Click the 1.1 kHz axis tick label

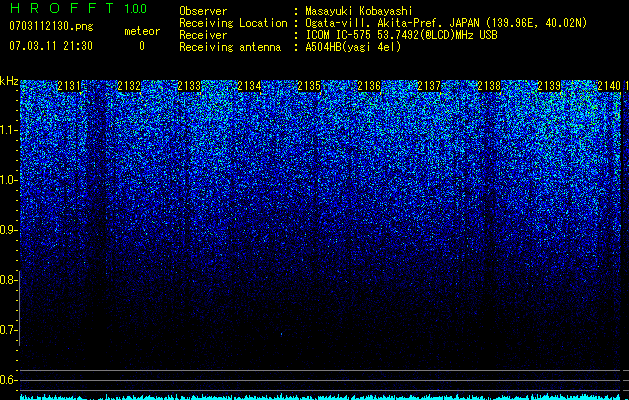(x=8, y=130)
